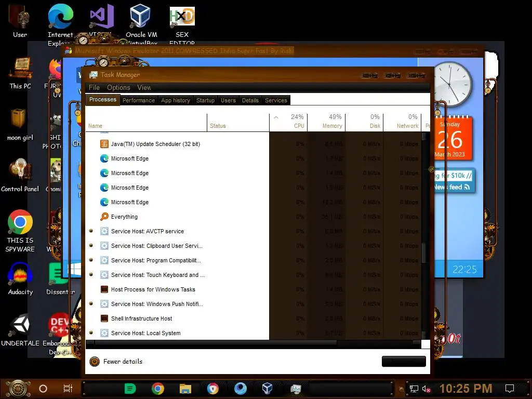Open This PC desktop icon
532x399 pixels.
[20, 73]
